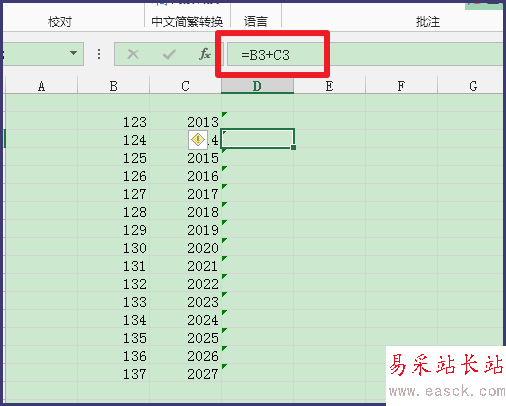
Task: Click cell with value 2024
Action: pyautogui.click(x=185, y=319)
